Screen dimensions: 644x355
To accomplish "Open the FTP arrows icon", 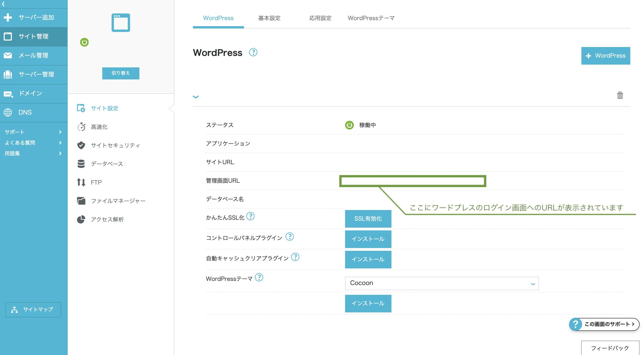I will (81, 182).
